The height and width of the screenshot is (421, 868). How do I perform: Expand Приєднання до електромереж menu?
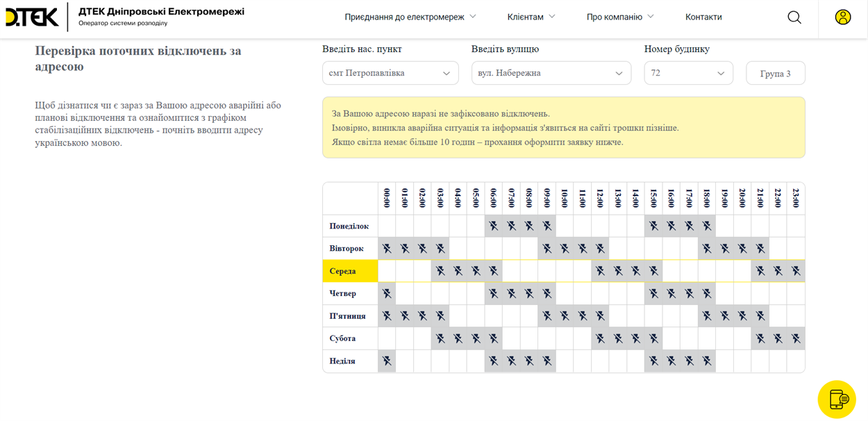coord(410,17)
